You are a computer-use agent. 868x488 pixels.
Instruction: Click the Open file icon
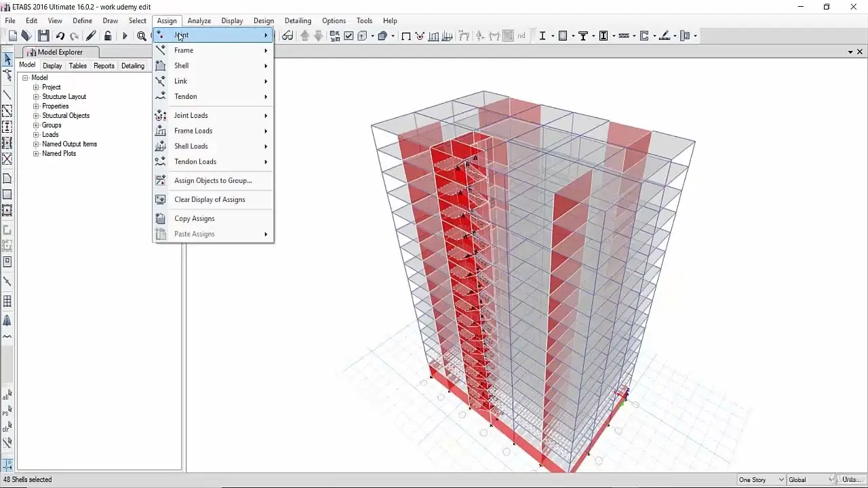(x=26, y=36)
